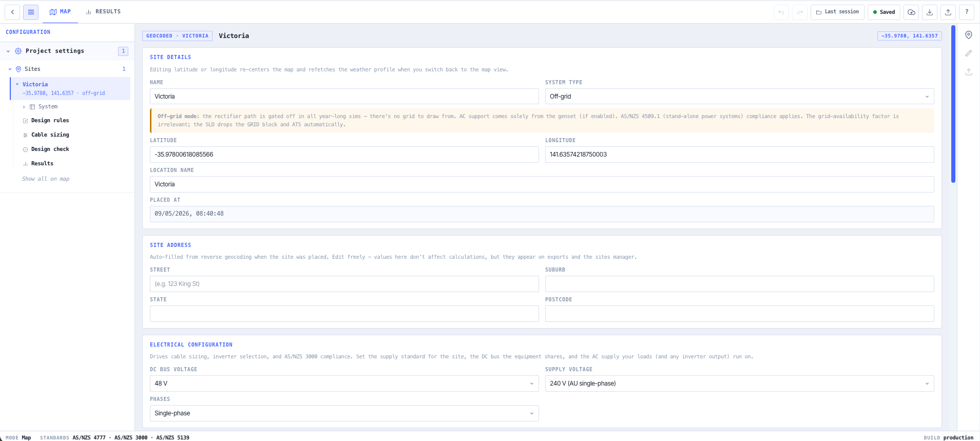980x441 pixels.
Task: Click the export icon in right rail
Action: [969, 72]
